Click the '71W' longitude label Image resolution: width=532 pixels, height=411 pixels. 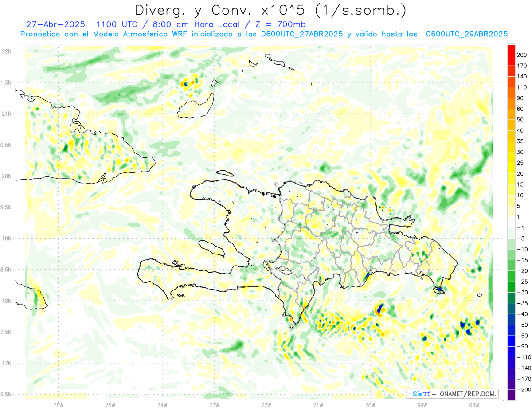coord(318,405)
